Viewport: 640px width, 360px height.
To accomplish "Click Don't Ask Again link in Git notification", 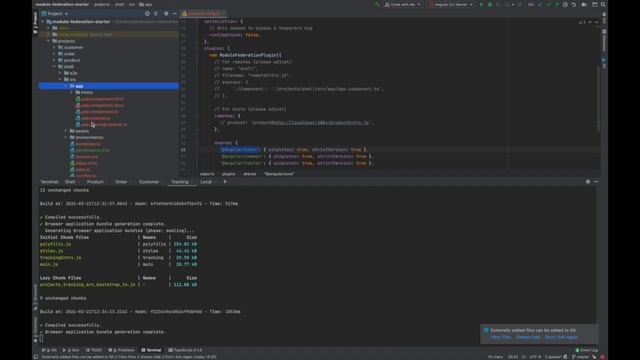I will 561,337.
